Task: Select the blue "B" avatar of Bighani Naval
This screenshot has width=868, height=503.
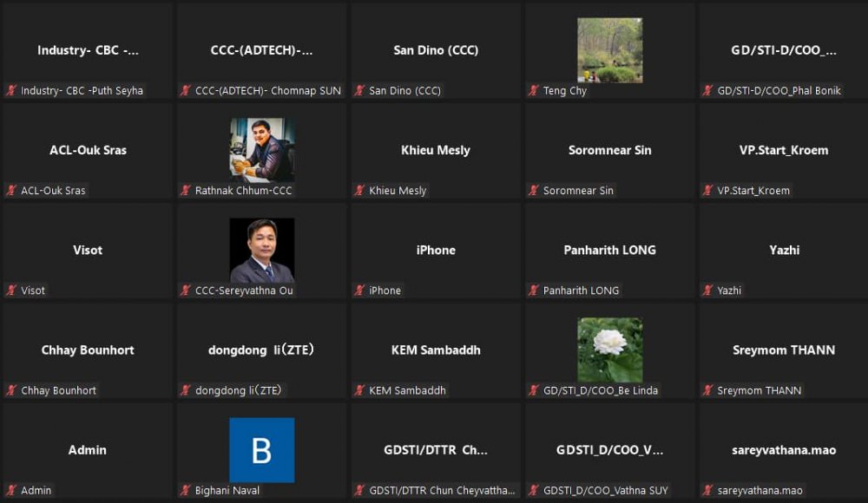Action: 261,450
